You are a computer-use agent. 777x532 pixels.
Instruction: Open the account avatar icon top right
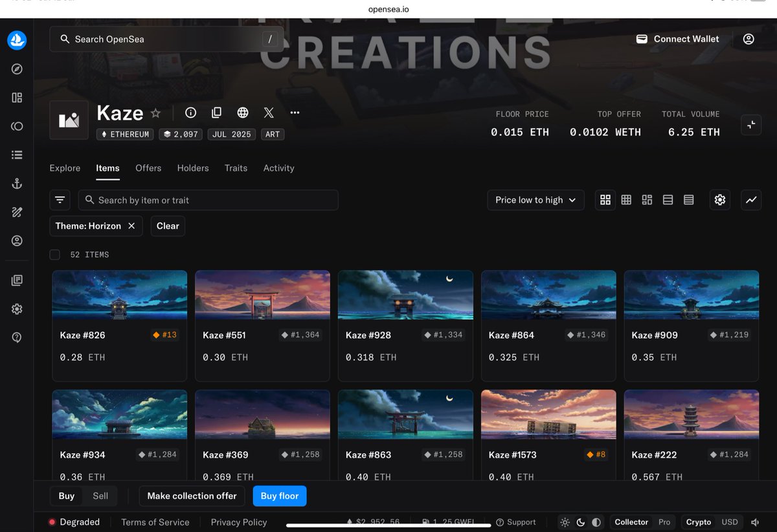click(749, 39)
